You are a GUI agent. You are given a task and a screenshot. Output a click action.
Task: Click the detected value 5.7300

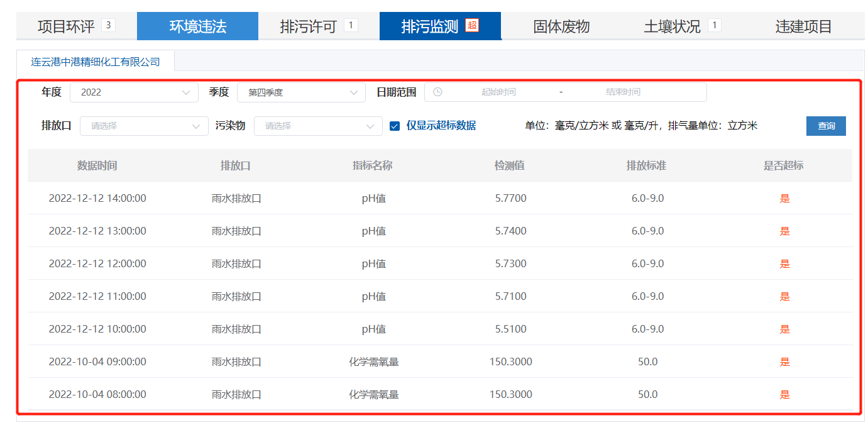click(511, 264)
